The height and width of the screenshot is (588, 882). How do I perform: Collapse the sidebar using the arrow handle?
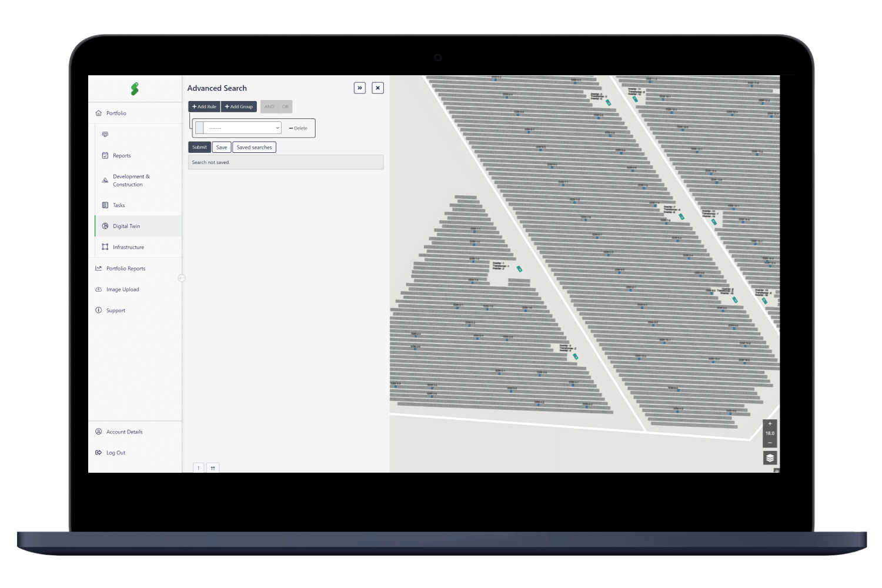pos(182,278)
